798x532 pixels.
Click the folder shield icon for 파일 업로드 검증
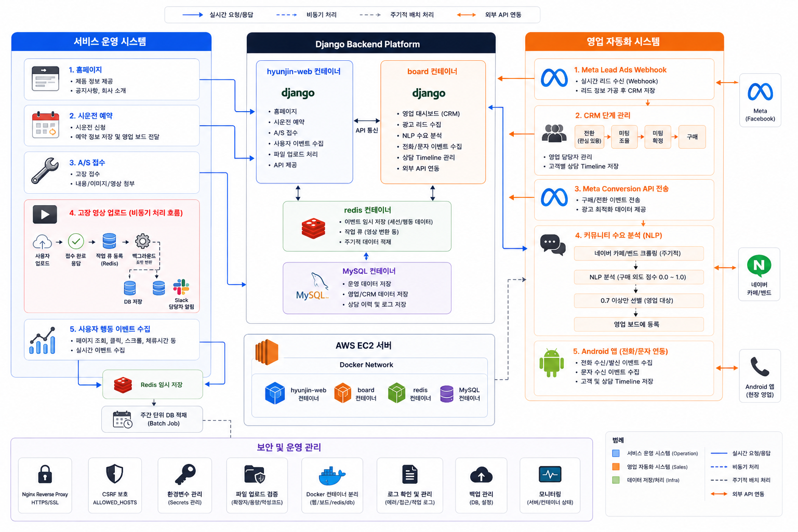point(255,474)
